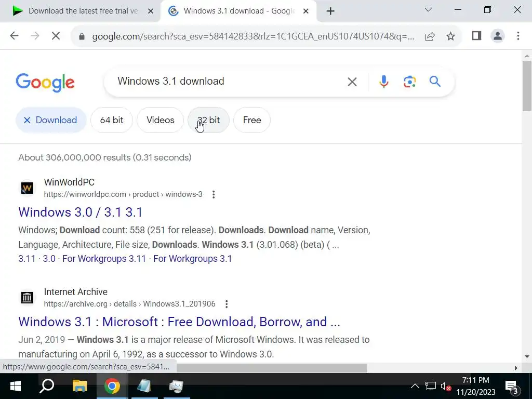This screenshot has height=399, width=532.
Task: Open the archive.org breadcrumb URL
Action: pyautogui.click(x=129, y=304)
